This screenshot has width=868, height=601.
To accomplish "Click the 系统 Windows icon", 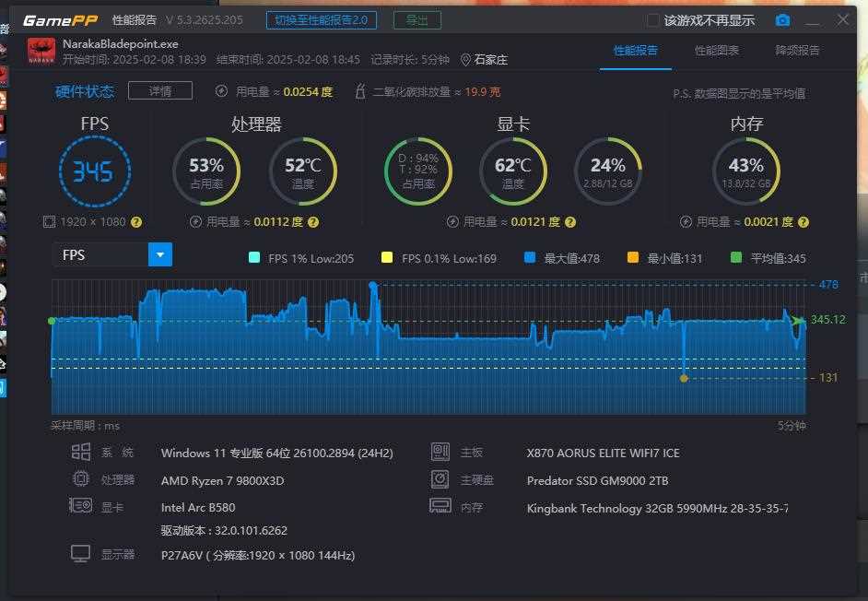I will [81, 452].
